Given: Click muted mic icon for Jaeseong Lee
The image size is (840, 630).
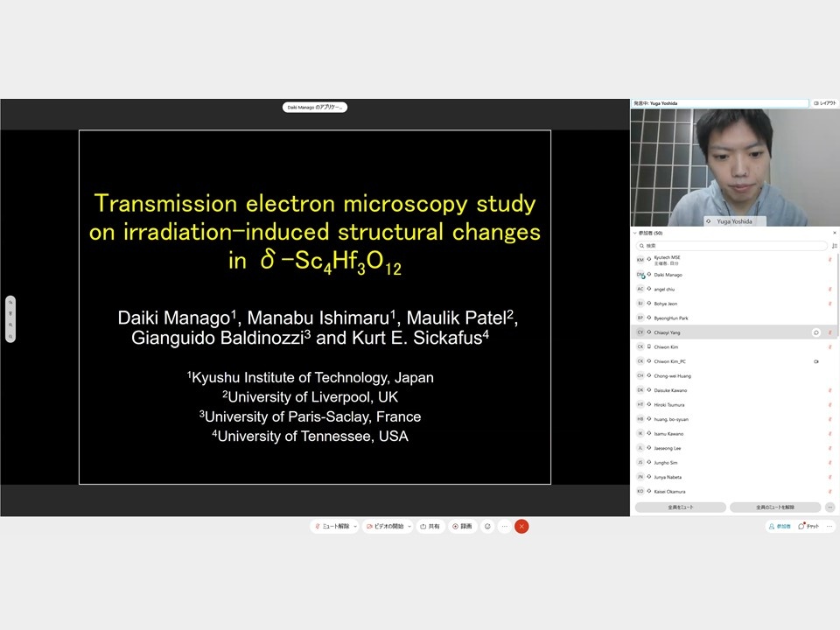Looking at the screenshot, I should [829, 448].
